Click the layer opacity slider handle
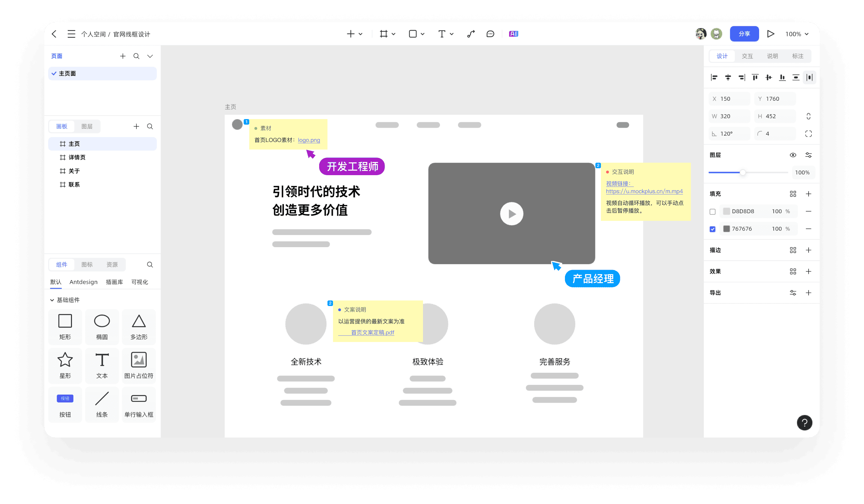The width and height of the screenshot is (864, 504). [x=742, y=172]
